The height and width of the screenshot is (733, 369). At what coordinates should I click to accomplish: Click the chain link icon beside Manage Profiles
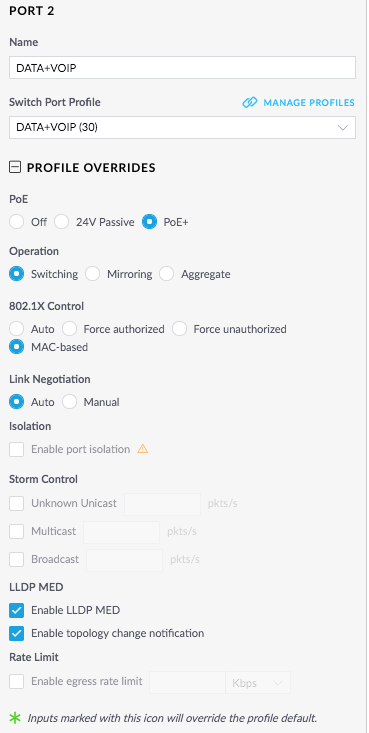click(x=250, y=102)
